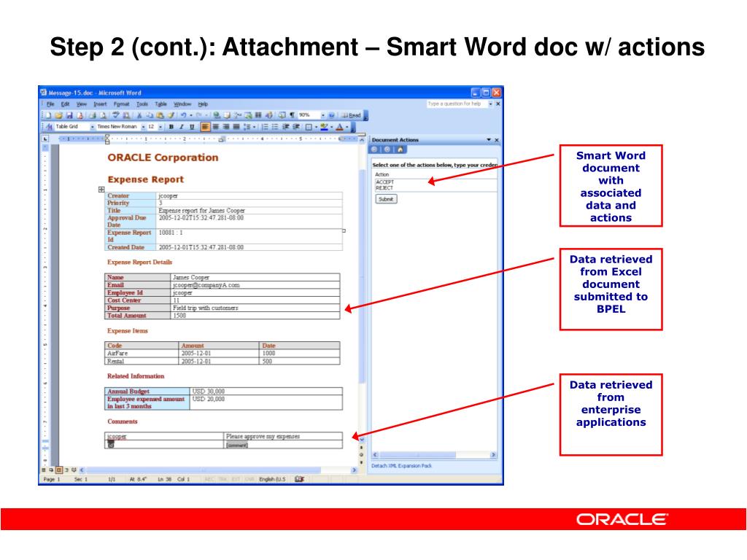Viewport: 747px width, 560px height.
Task: Open the Styles and Formatting pane icon
Action: (49, 127)
